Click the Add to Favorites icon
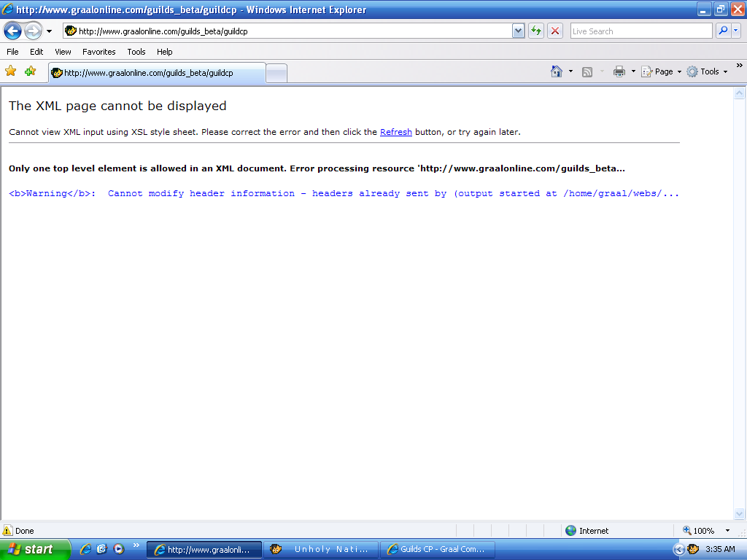 30,71
